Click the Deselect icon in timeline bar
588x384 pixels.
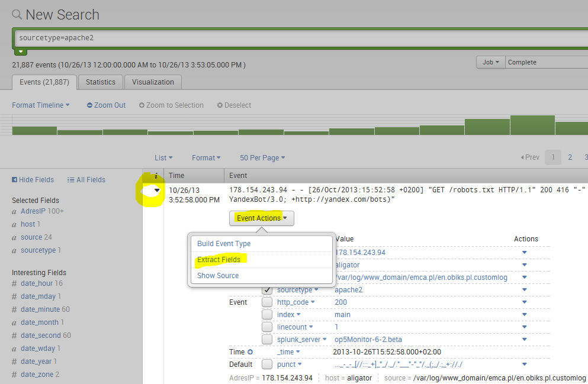(x=220, y=105)
